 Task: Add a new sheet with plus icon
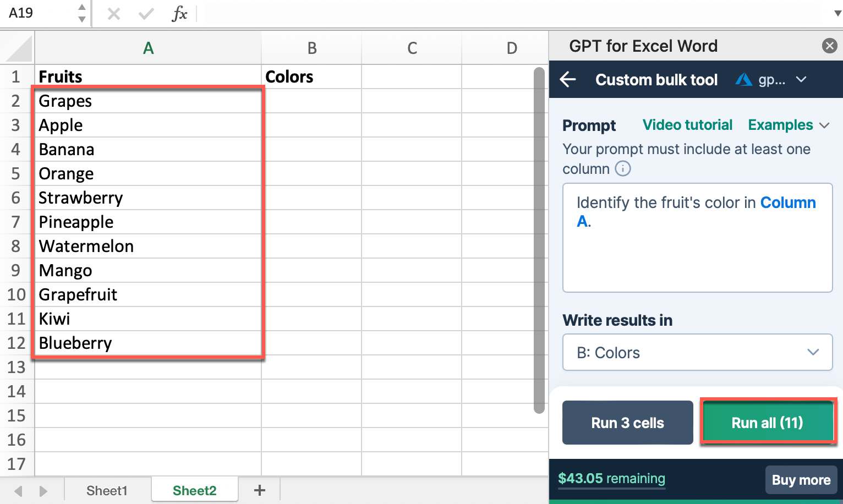tap(260, 490)
